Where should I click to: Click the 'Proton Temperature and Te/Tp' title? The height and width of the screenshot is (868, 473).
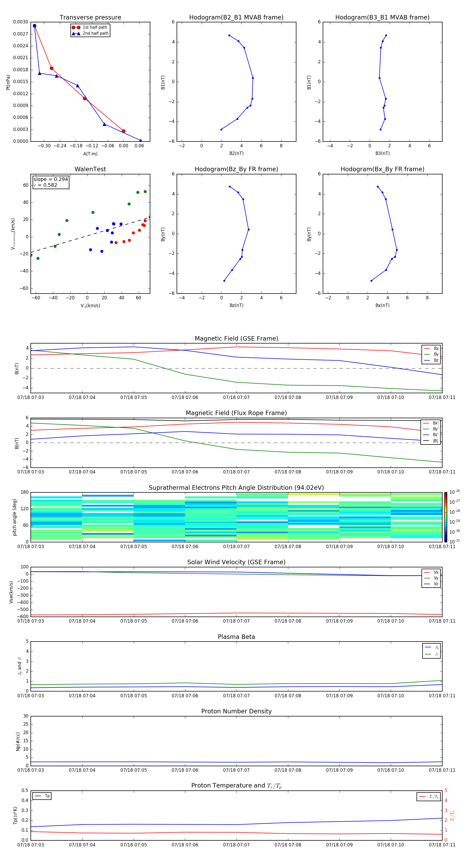[236, 786]
